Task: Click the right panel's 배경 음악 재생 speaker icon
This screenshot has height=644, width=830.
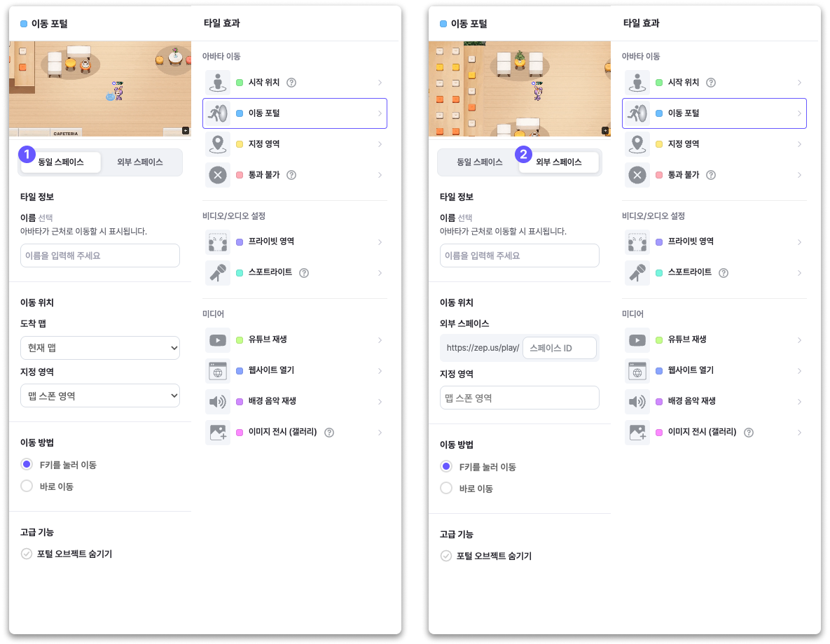Action: pos(637,401)
